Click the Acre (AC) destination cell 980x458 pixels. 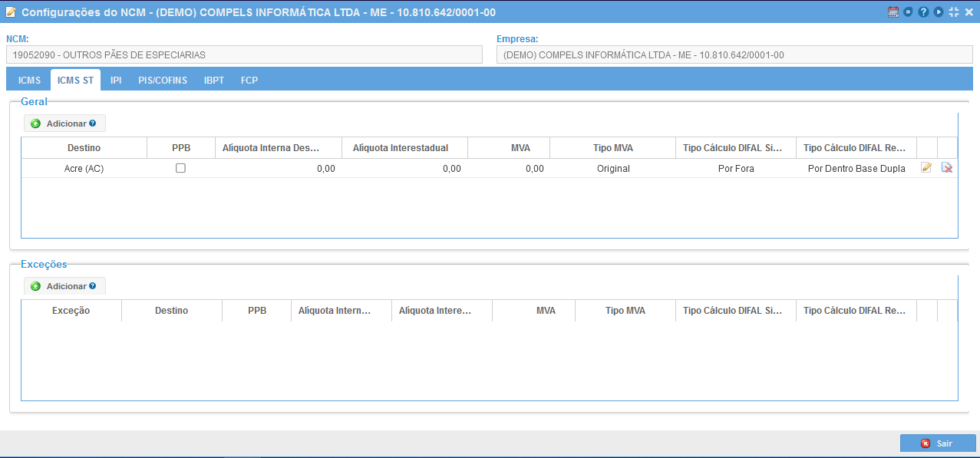[84, 169]
